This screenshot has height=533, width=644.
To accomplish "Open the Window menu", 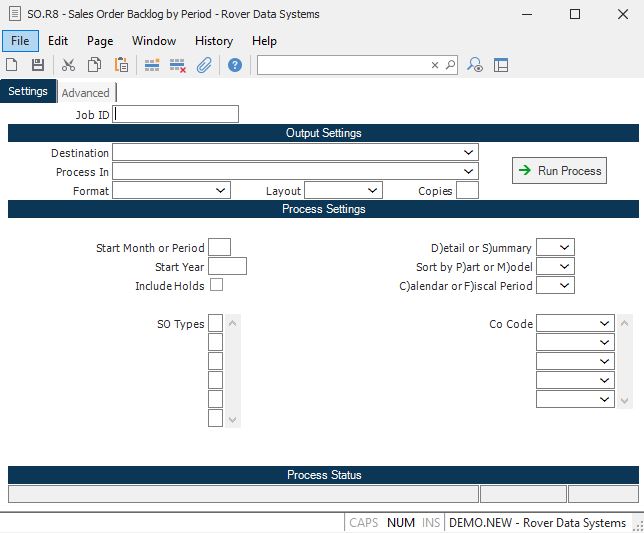I will click(x=154, y=41).
